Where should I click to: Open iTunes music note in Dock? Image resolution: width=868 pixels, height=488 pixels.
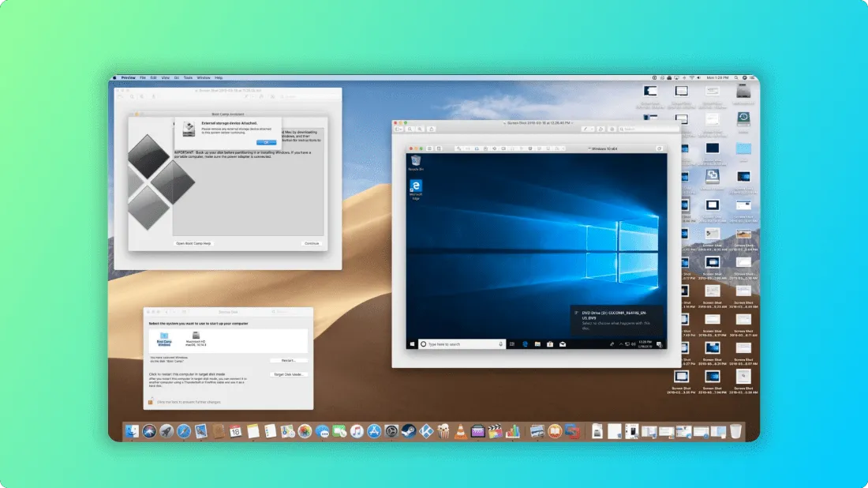pyautogui.click(x=357, y=431)
